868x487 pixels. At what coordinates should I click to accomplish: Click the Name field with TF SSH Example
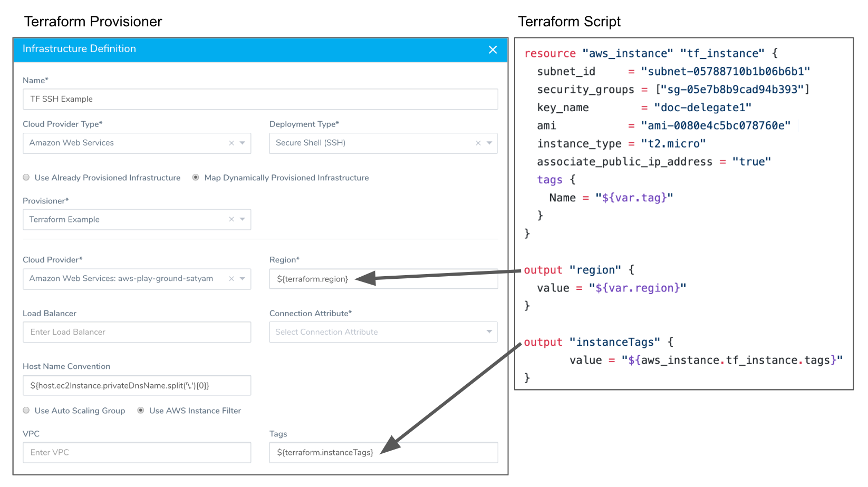pos(261,99)
